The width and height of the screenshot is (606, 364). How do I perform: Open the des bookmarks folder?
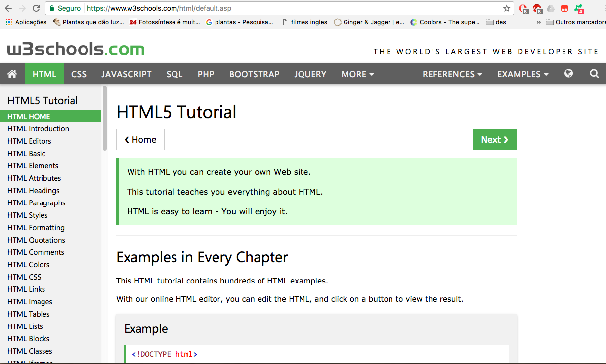coord(496,22)
